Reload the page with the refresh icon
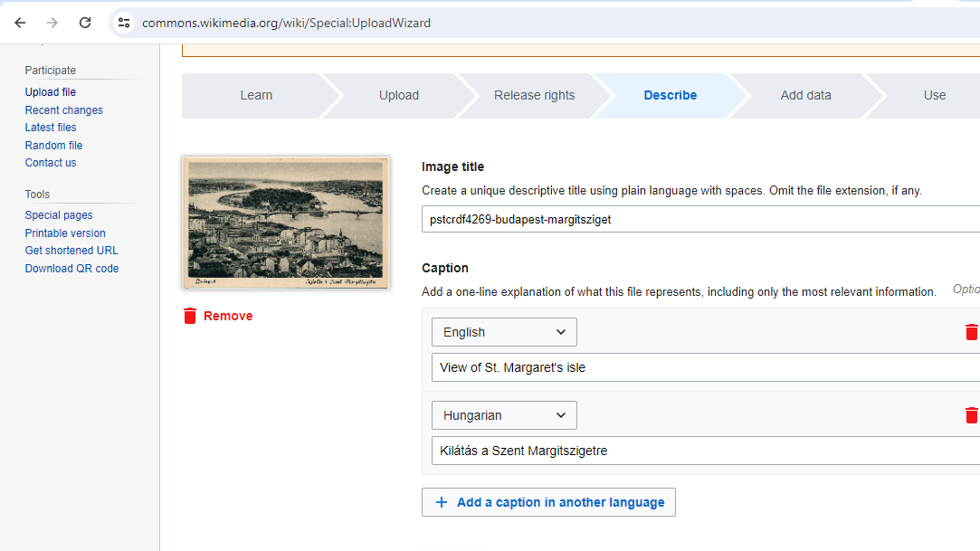This screenshot has width=980, height=551. pyautogui.click(x=85, y=24)
